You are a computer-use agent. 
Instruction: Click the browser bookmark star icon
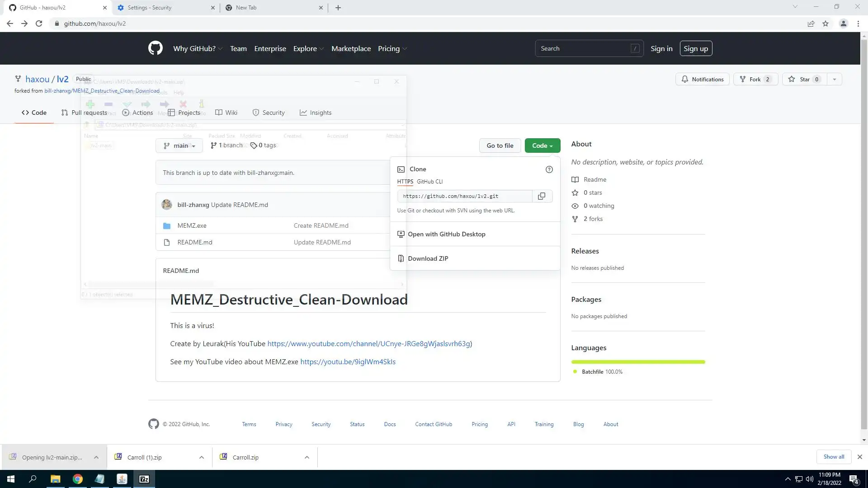click(826, 23)
